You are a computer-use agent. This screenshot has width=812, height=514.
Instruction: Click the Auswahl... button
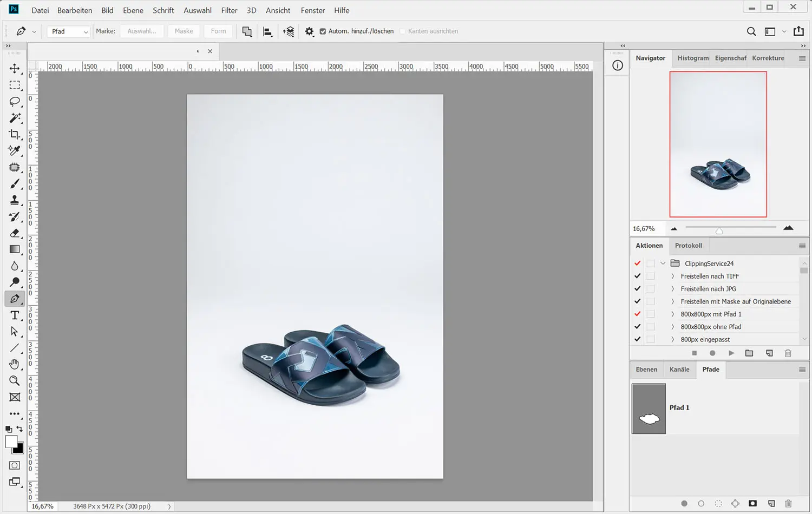click(142, 31)
